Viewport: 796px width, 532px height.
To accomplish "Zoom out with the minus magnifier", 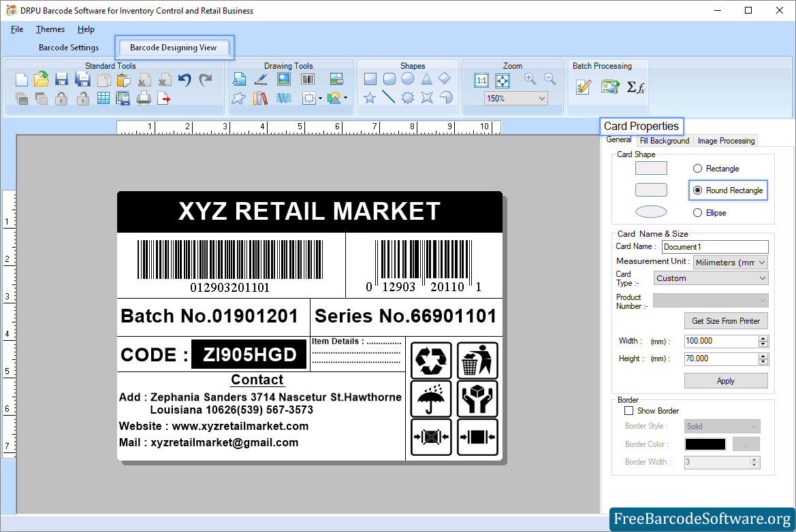I will 550,79.
